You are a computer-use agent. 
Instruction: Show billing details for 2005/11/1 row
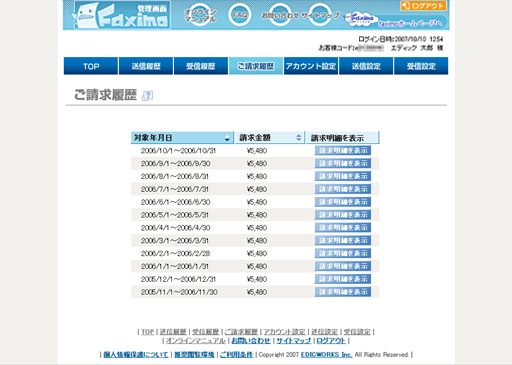(x=343, y=292)
